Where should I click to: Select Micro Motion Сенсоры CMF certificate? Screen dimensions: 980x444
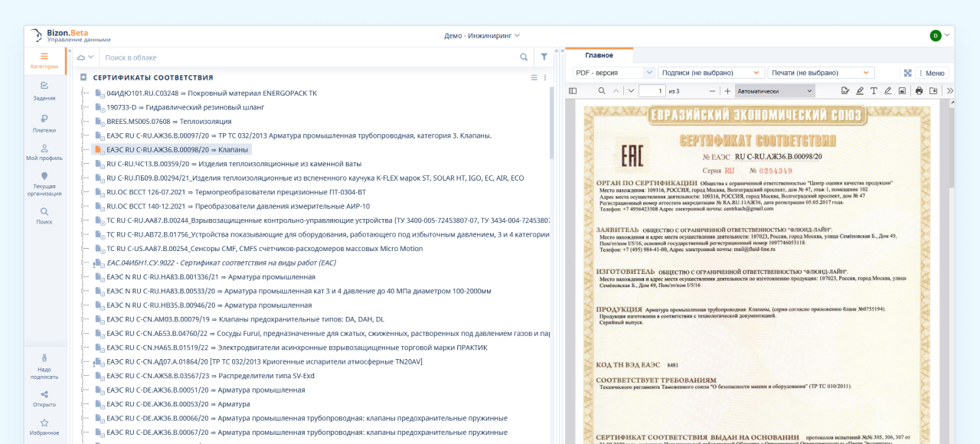[x=259, y=249]
